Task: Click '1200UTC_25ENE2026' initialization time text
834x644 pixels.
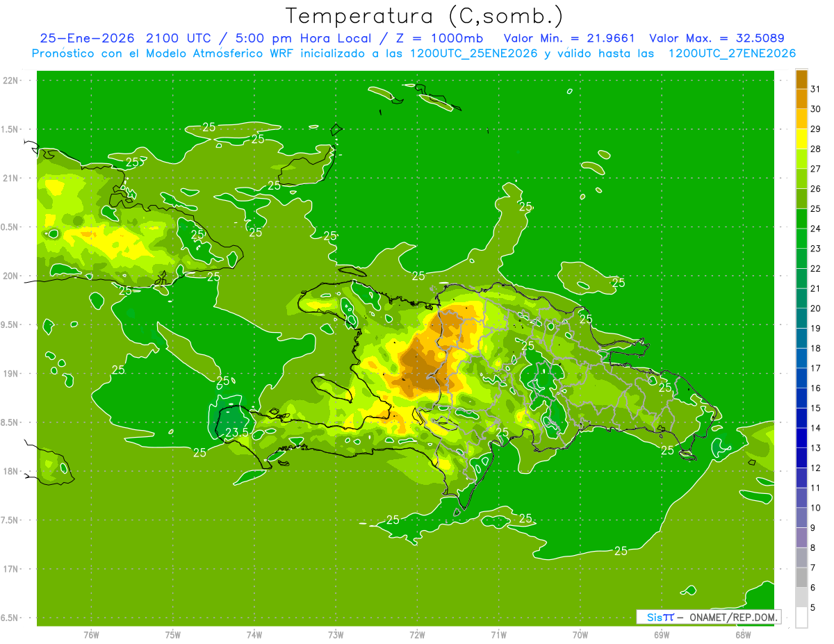Action: point(473,53)
